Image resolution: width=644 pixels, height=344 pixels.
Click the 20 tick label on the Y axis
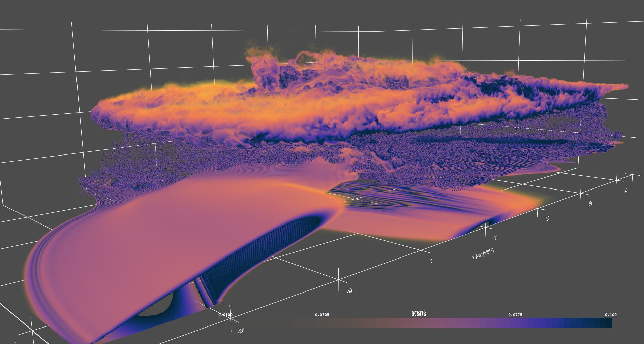[x=548, y=218]
